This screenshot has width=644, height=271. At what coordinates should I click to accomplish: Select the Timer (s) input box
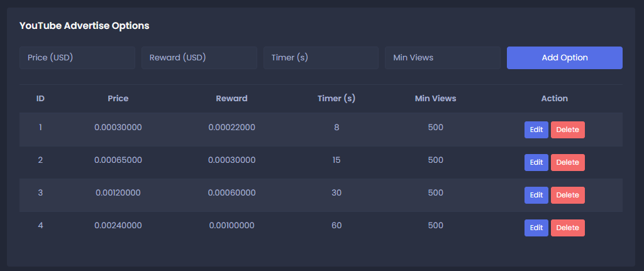(x=321, y=58)
